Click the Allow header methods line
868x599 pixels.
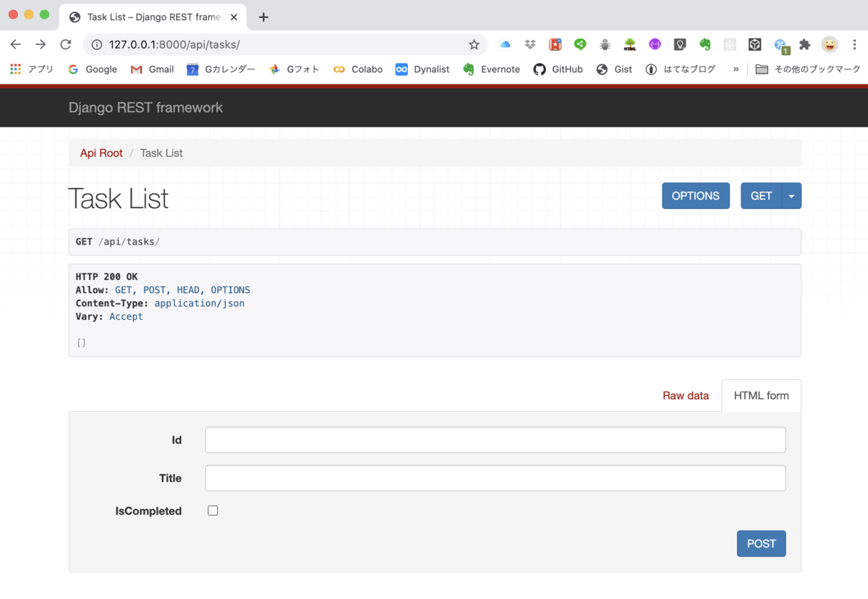[x=163, y=290]
